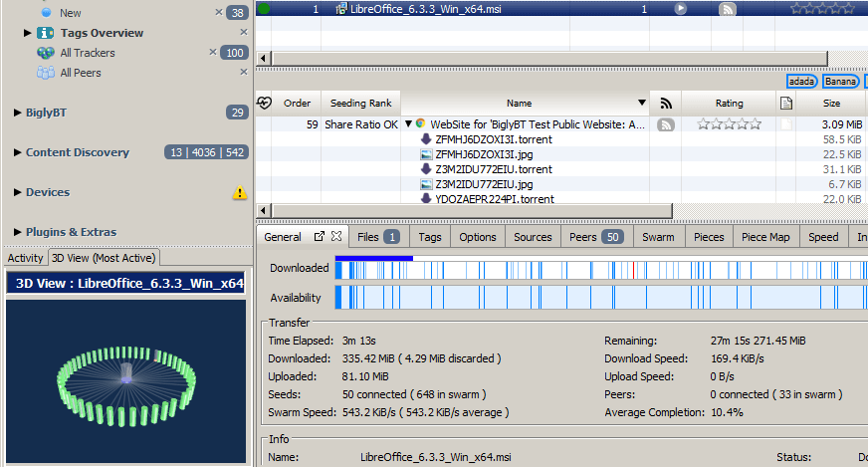
Task: Click the Tags Overview tag icon
Action: [x=46, y=33]
